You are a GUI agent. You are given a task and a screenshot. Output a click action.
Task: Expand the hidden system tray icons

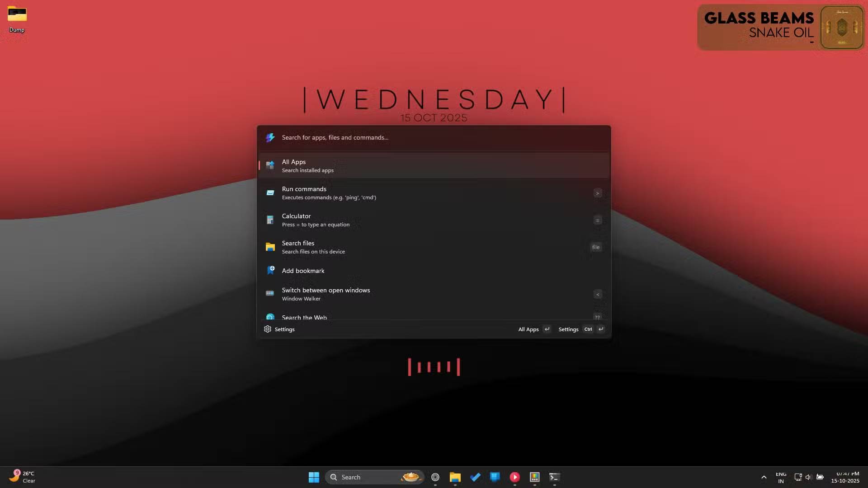point(764,477)
